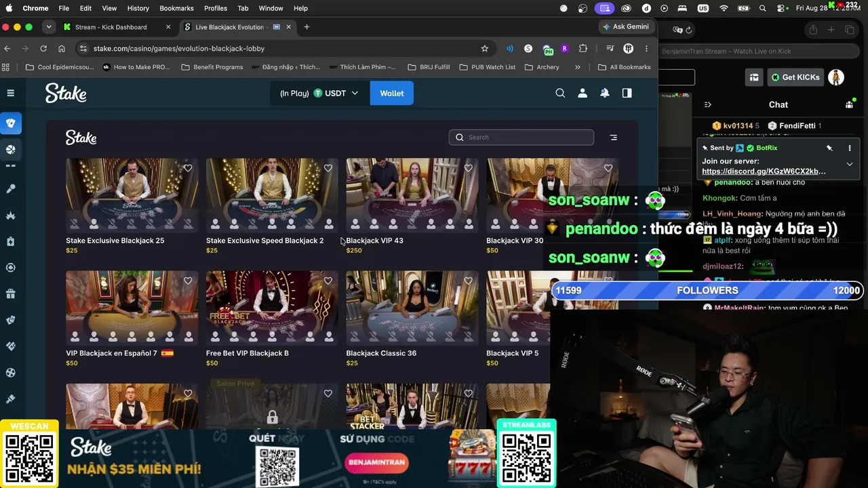
Task: Click the Ask Gemini button
Action: pyautogui.click(x=625, y=27)
